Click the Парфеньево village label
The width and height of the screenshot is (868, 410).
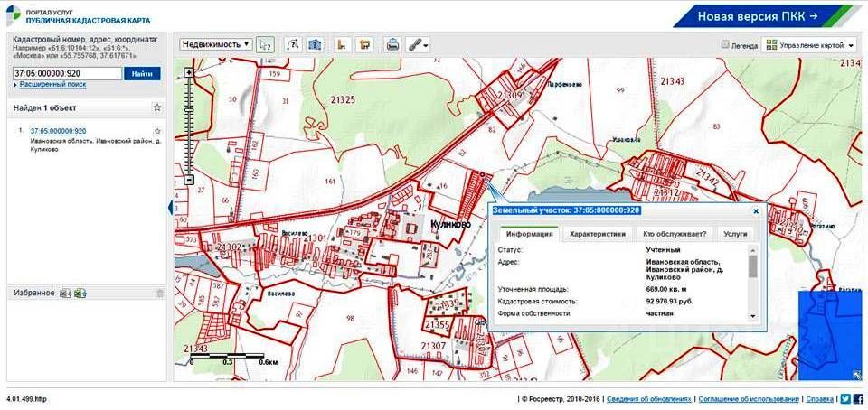[564, 85]
